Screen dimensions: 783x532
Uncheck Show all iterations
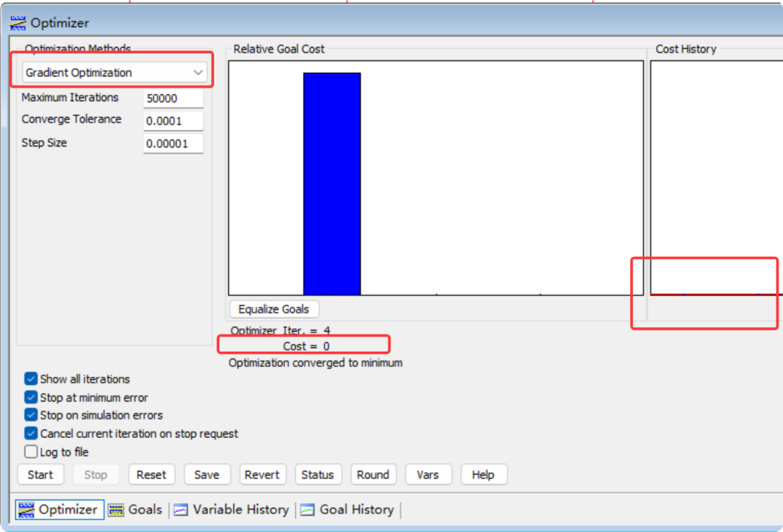31,379
